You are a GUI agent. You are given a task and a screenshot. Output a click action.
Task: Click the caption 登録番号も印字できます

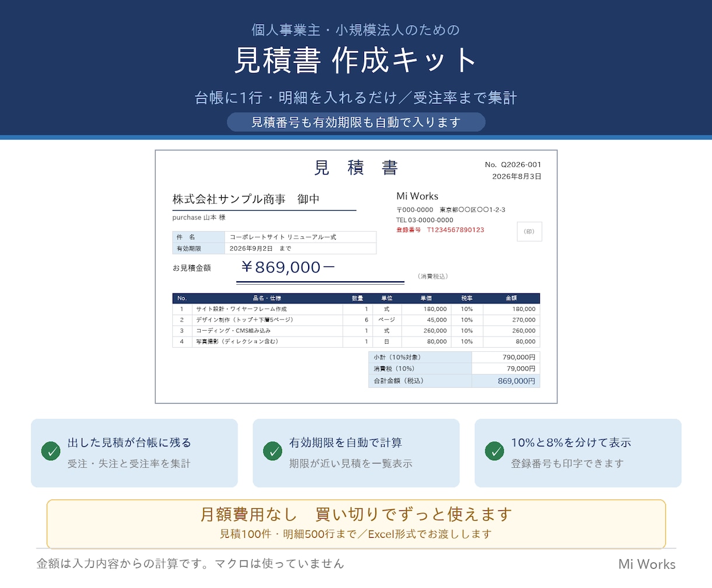[567, 464]
